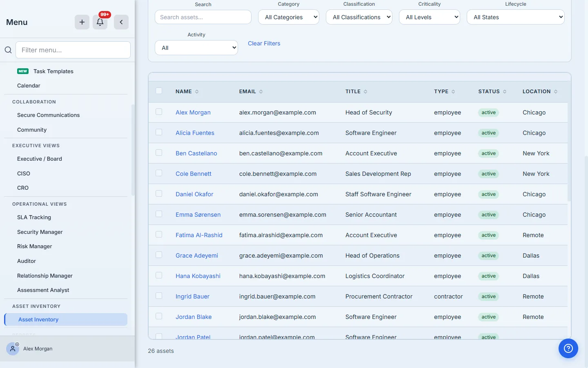Tick the Ingrid Bauer row checkbox
Image resolution: width=588 pixels, height=368 pixels.
[159, 296]
